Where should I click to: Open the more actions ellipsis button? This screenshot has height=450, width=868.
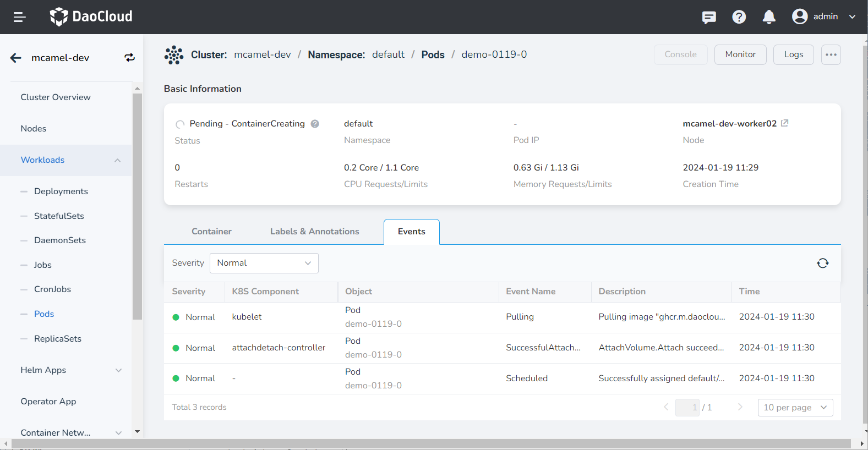pos(831,54)
